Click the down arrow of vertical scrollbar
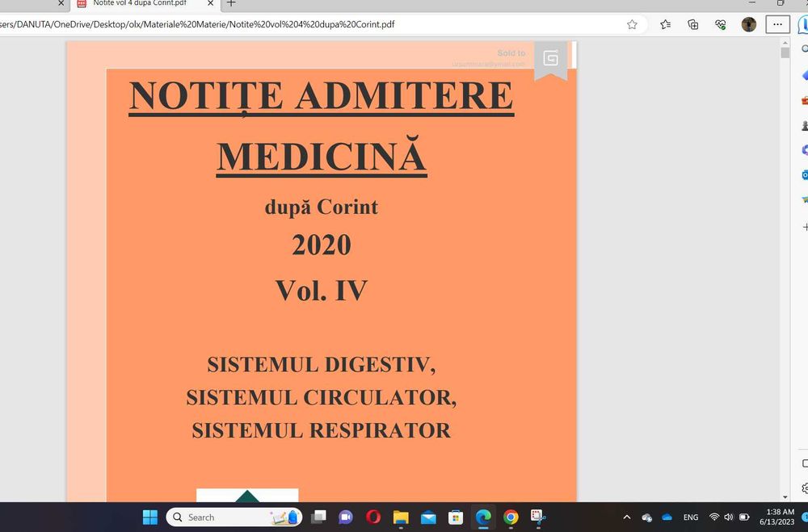The width and height of the screenshot is (808, 532). coord(785,497)
